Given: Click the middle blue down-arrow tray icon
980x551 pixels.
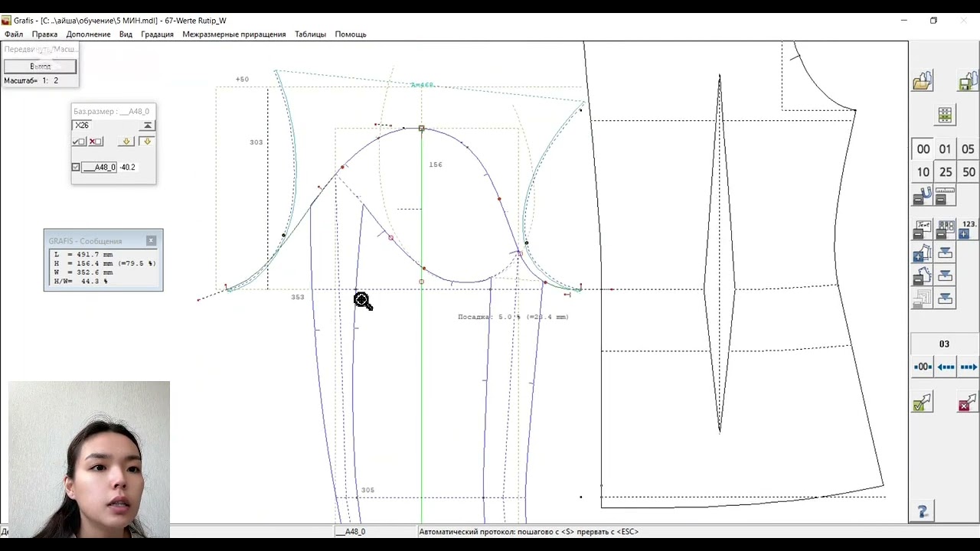Looking at the screenshot, I should pyautogui.click(x=945, y=276).
